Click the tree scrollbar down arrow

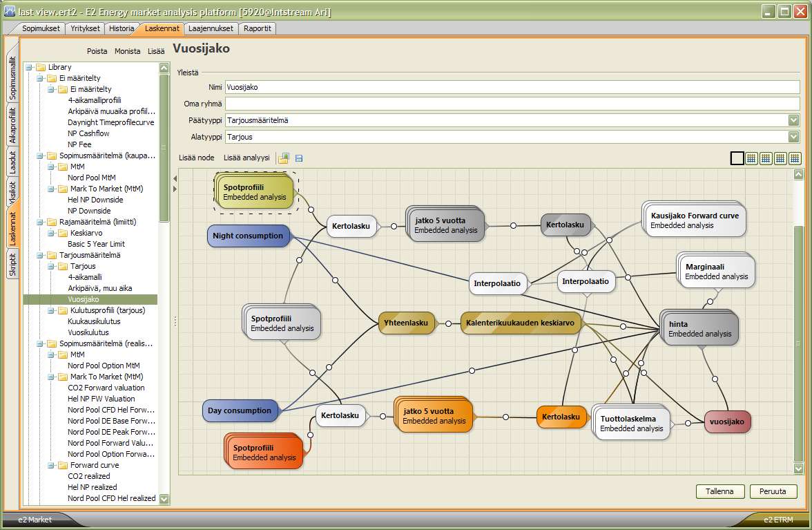(x=164, y=499)
